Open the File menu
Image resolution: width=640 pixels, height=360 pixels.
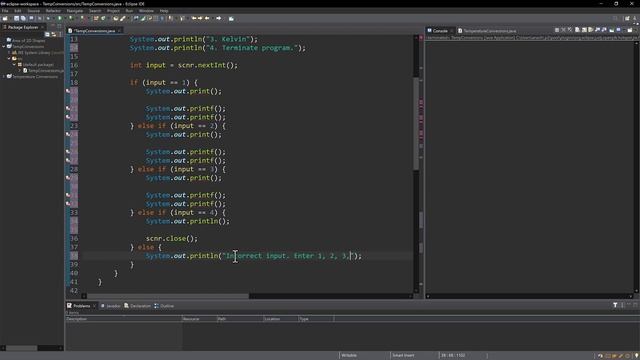5,11
